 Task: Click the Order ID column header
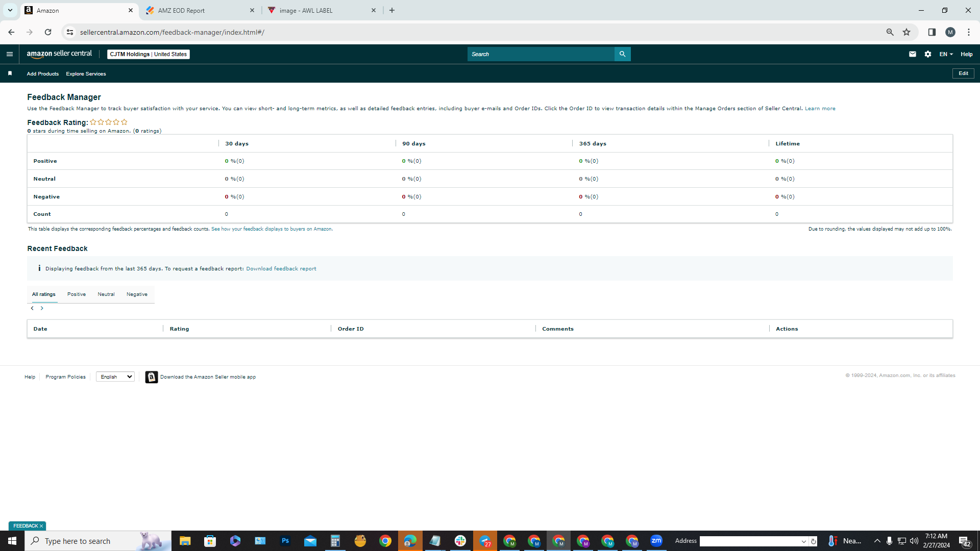(351, 329)
